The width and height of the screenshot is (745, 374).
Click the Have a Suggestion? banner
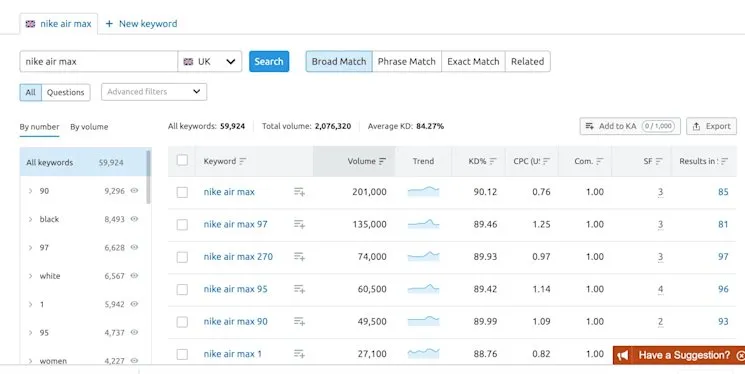click(679, 355)
